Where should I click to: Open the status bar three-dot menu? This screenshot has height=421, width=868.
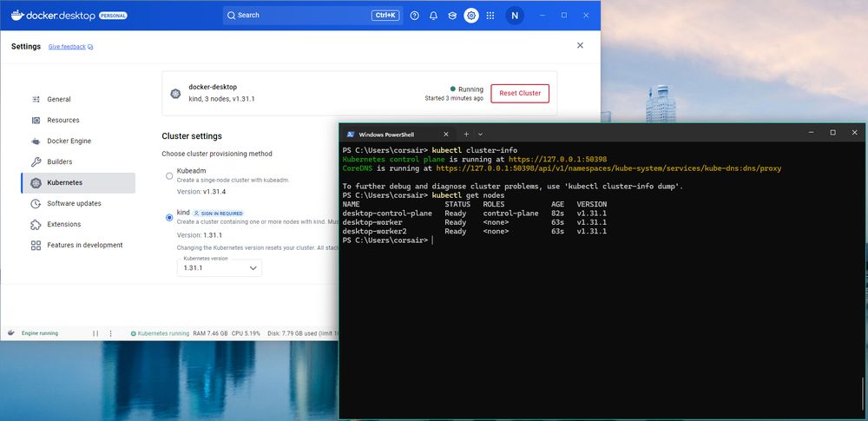(x=111, y=333)
